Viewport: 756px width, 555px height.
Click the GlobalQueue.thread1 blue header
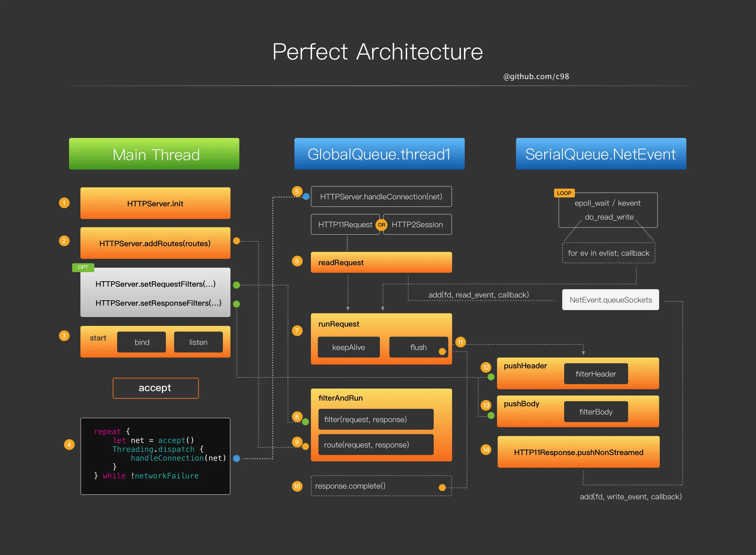pyautogui.click(x=379, y=154)
